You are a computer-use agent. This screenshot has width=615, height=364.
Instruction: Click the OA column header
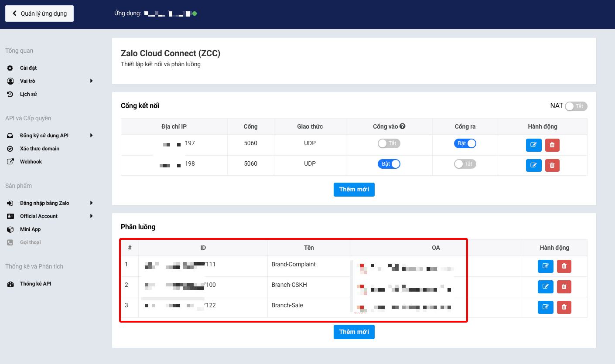[x=436, y=248]
